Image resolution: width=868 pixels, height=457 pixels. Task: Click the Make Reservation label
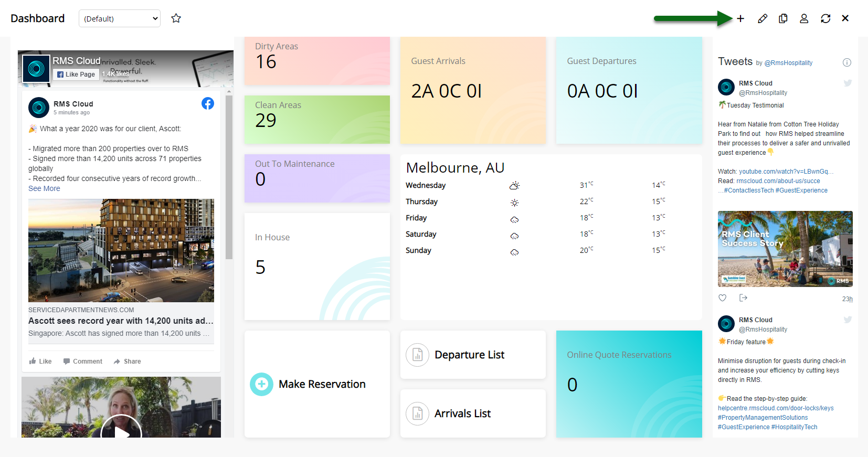(x=322, y=384)
